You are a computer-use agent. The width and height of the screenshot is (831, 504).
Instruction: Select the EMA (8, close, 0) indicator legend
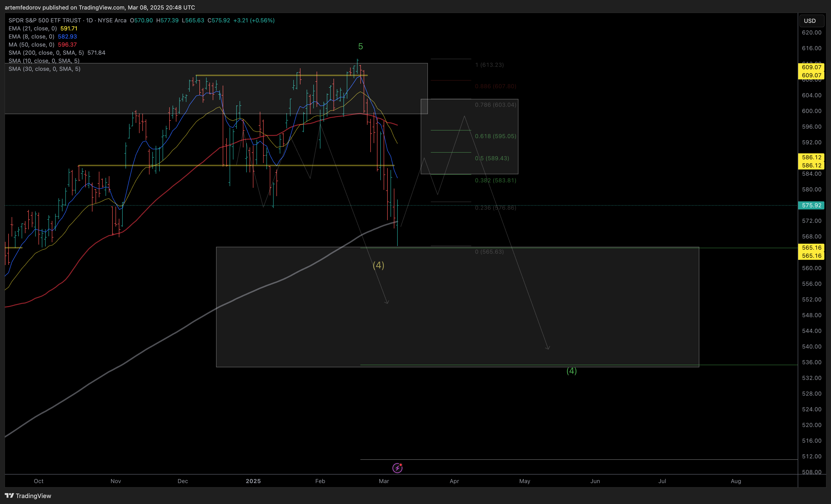(31, 36)
